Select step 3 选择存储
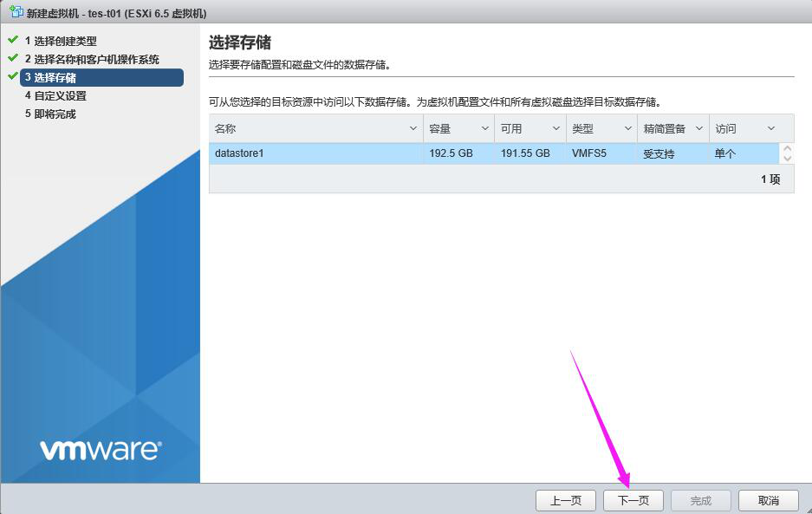This screenshot has height=514, width=812. (x=101, y=78)
